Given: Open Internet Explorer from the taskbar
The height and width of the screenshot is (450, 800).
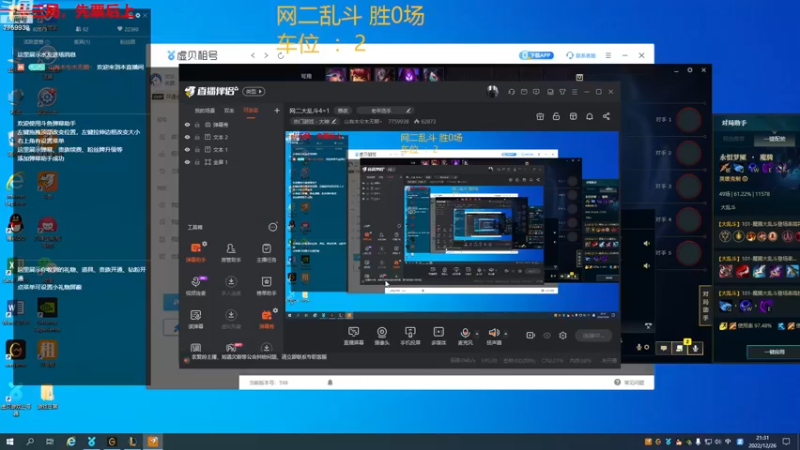Looking at the screenshot, I should pyautogui.click(x=71, y=441).
